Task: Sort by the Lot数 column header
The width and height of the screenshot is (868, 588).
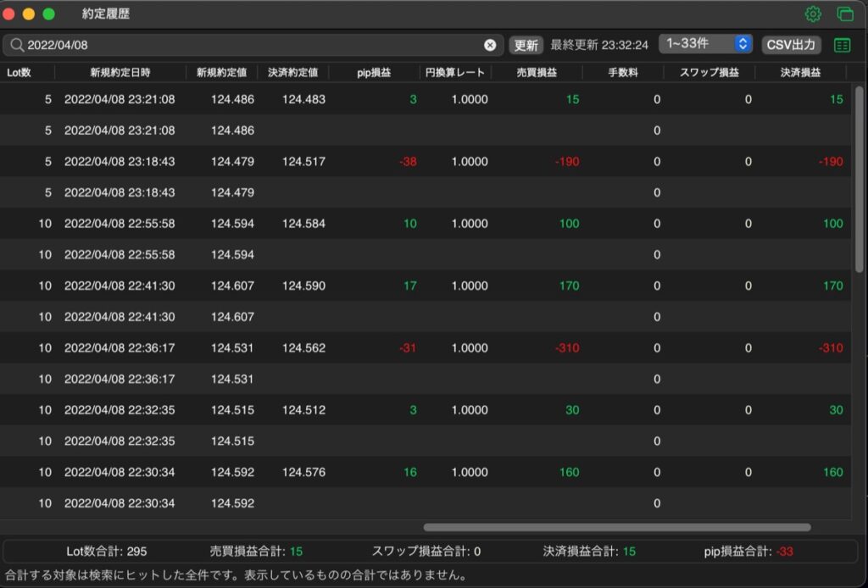Action: tap(19, 73)
